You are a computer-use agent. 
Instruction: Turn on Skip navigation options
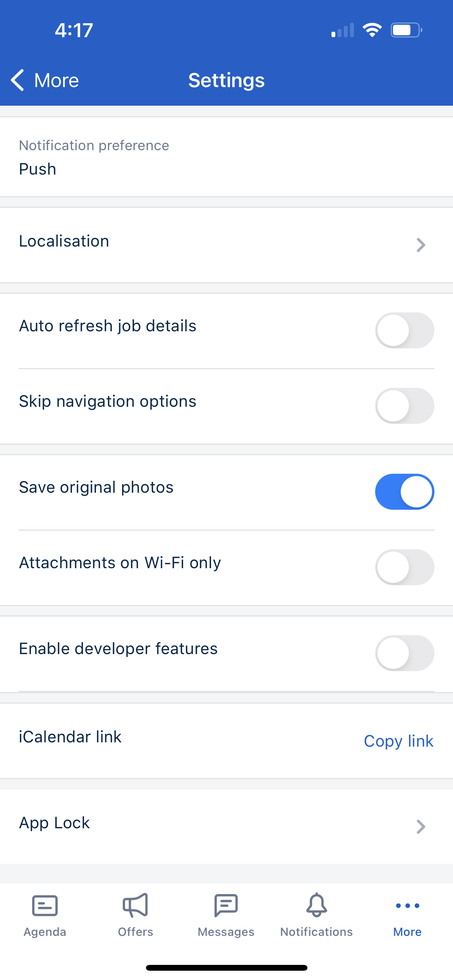point(405,406)
